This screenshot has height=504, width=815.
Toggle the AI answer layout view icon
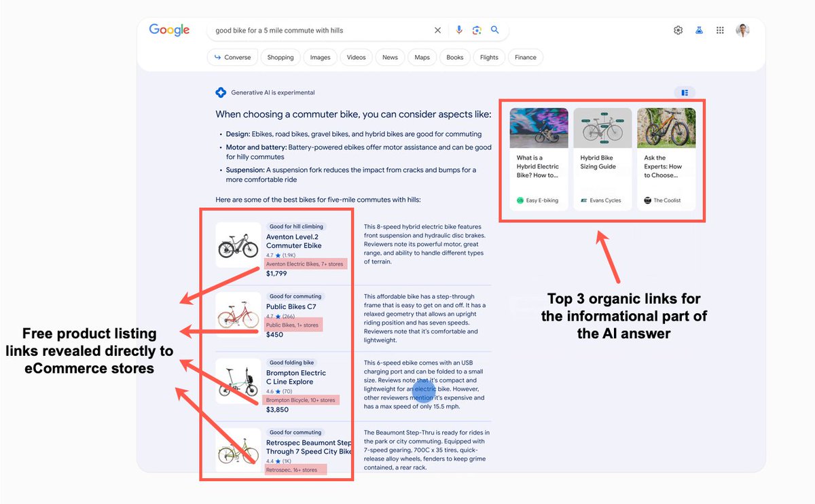tap(685, 92)
